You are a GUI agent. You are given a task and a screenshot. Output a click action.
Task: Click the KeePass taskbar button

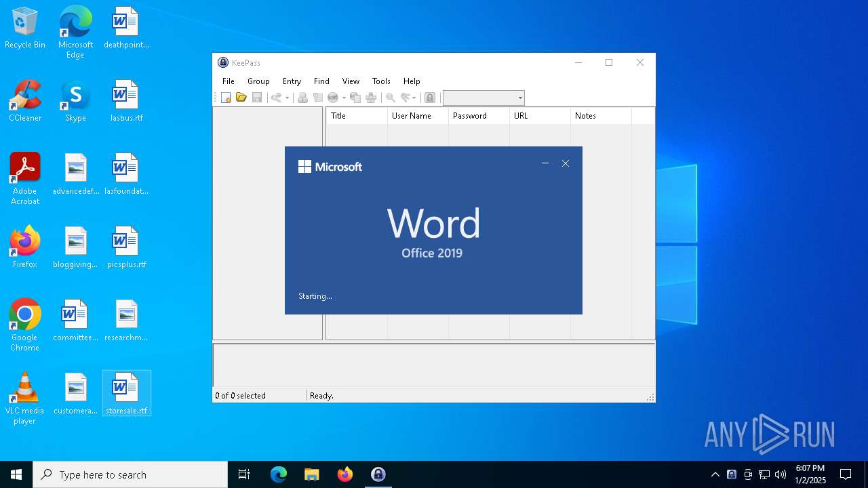pos(378,474)
